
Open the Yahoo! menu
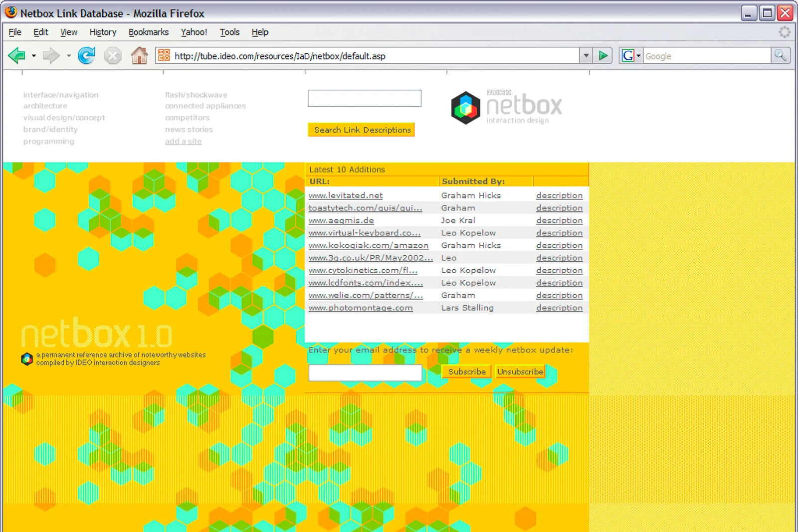(x=194, y=32)
